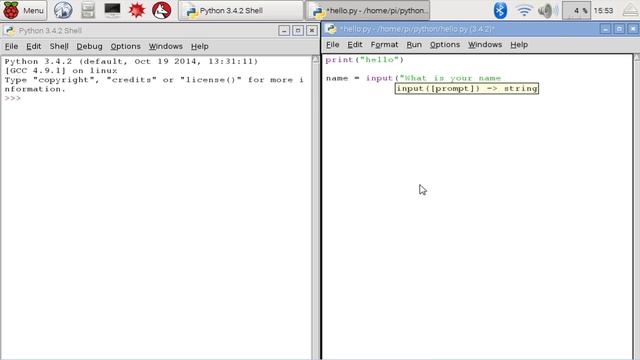Click the print("hello") line in editor
This screenshot has height=360, width=640.
point(364,60)
